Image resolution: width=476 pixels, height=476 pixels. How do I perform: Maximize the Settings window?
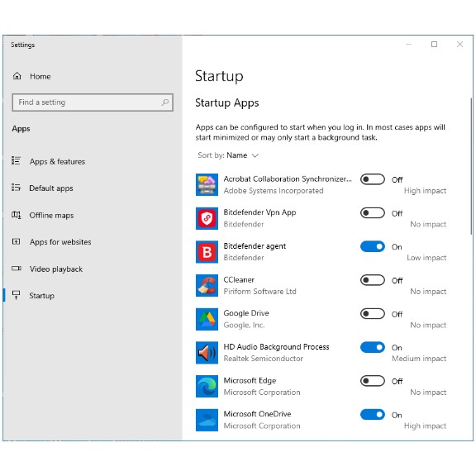point(434,45)
